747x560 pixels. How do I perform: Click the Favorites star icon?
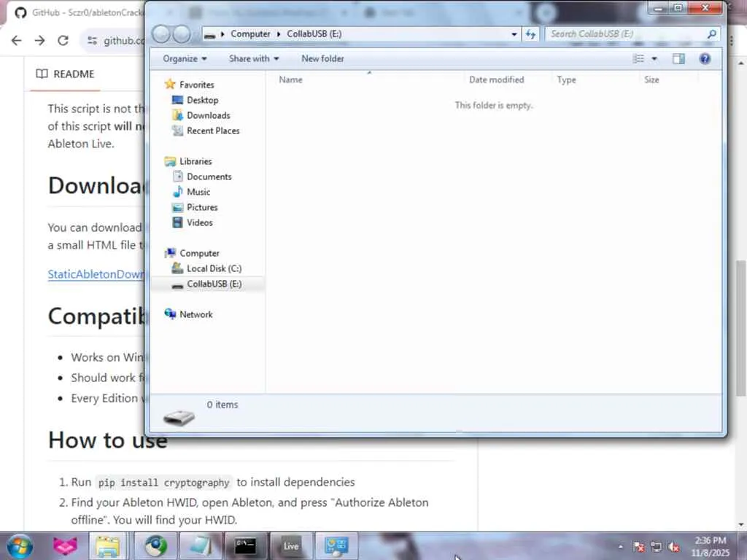point(169,85)
